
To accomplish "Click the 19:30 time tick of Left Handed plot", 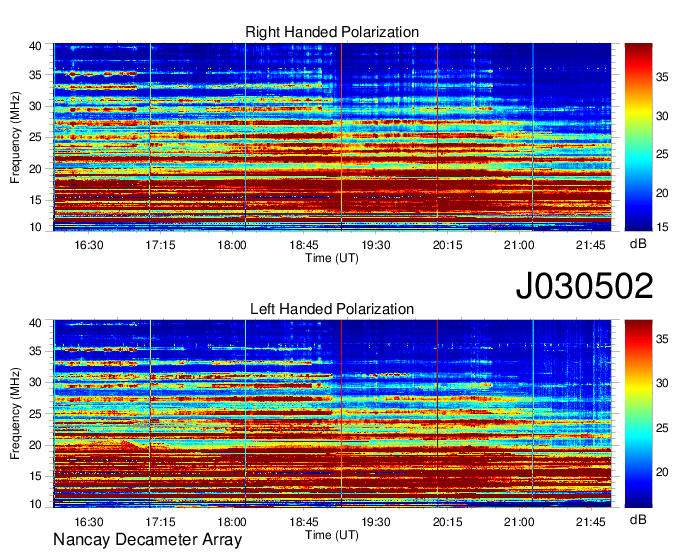I will tap(376, 522).
